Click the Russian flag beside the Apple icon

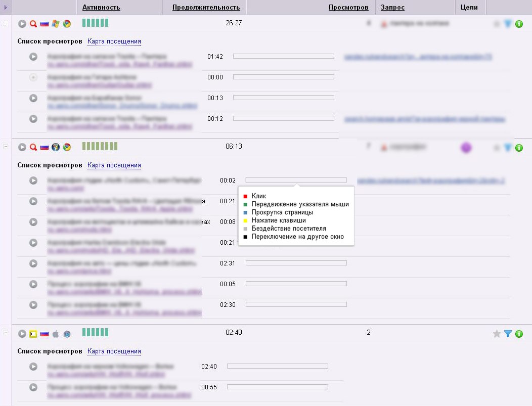pyautogui.click(x=45, y=334)
